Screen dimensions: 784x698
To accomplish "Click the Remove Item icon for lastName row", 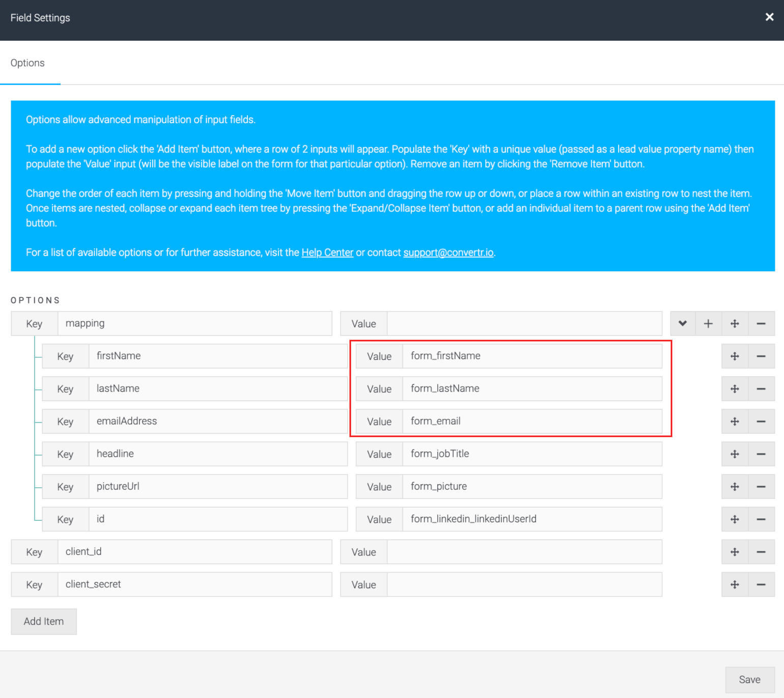I will click(x=761, y=388).
